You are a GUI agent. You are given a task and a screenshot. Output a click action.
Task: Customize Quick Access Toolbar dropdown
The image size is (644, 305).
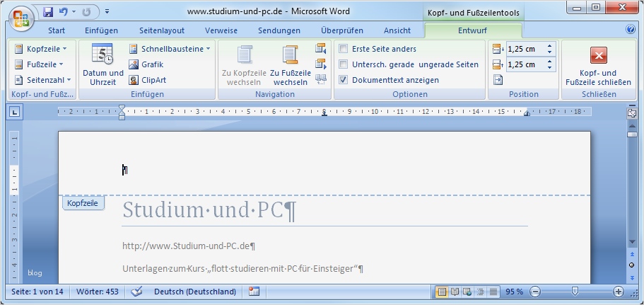107,12
